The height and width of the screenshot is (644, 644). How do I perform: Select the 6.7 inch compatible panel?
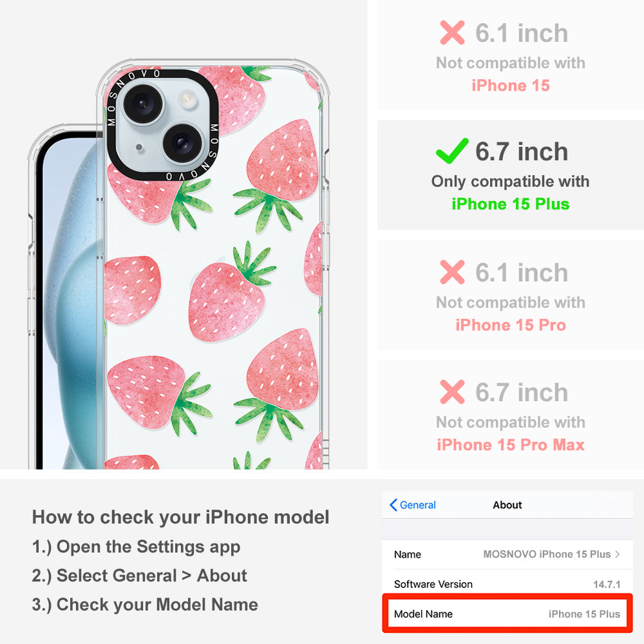[511, 175]
